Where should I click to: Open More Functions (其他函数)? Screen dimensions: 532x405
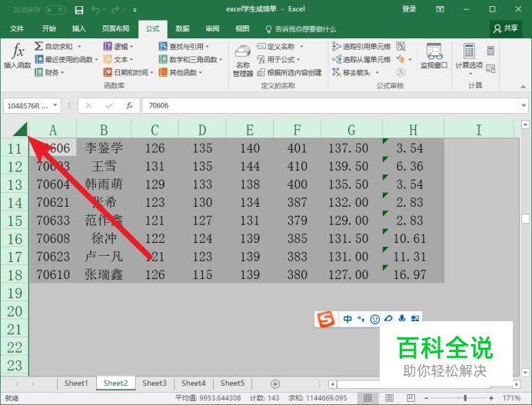click(181, 72)
